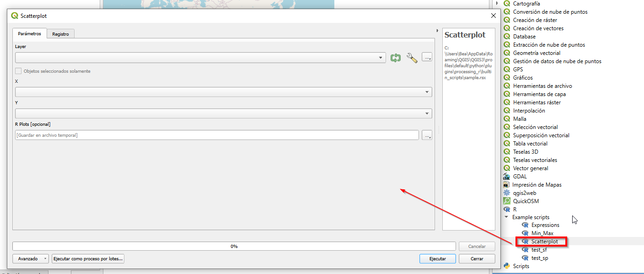
Task: Click Database group icon
Action: (507, 37)
